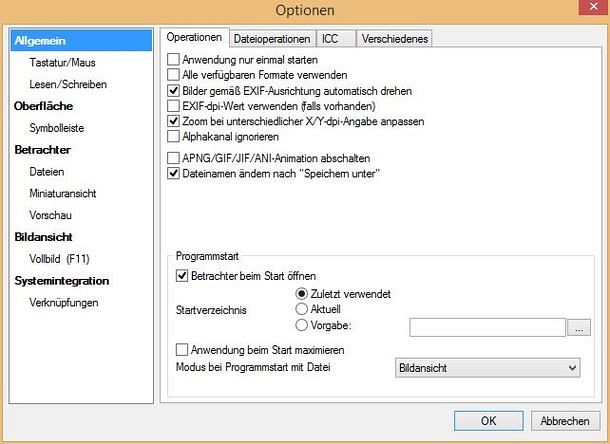Select 'Zuletzt verwendet' radio option
This screenshot has width=610, height=444.
303,293
